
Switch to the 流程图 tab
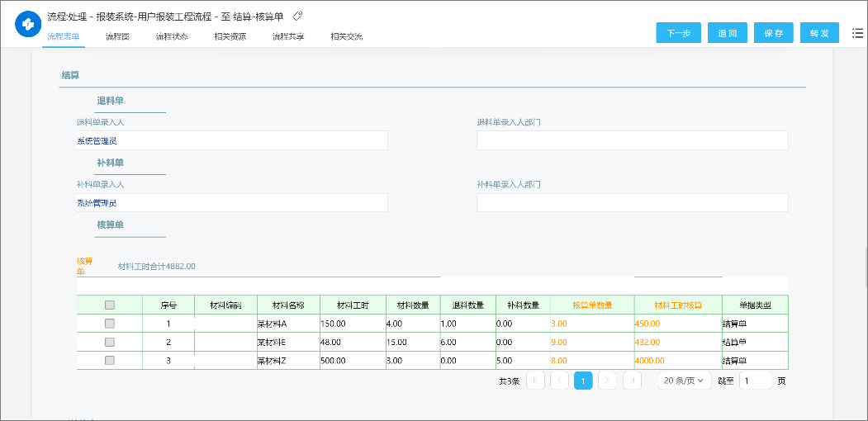(x=118, y=36)
